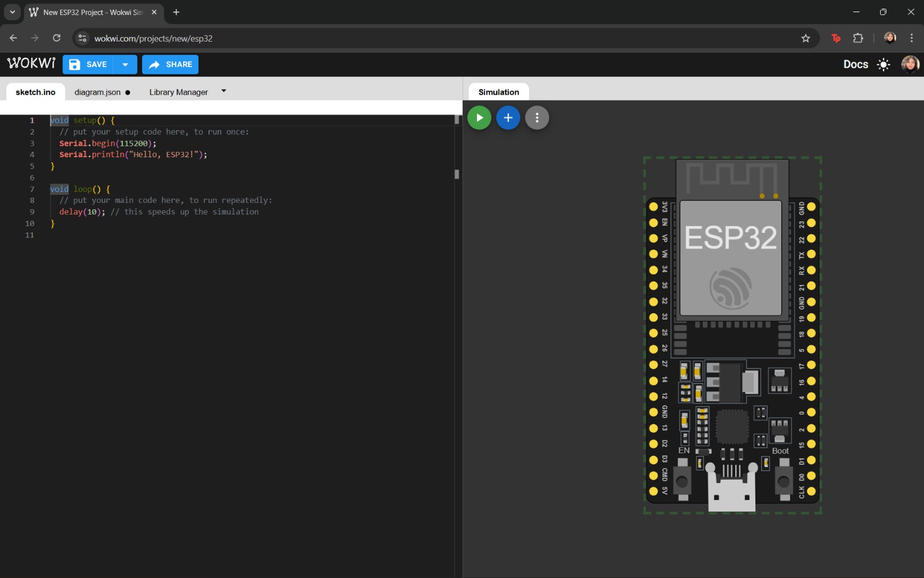Screen dimensions: 924x578
Task: Click the editor vertical scrollbar thumb
Action: [x=457, y=120]
